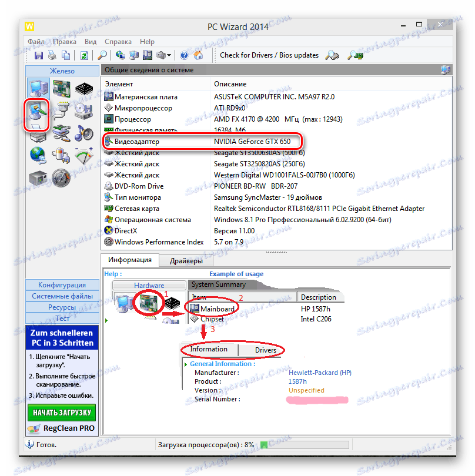Viewport: 475px width, 476px height.
Task: Select the Drives CD and floppy icon
Action: click(84, 111)
